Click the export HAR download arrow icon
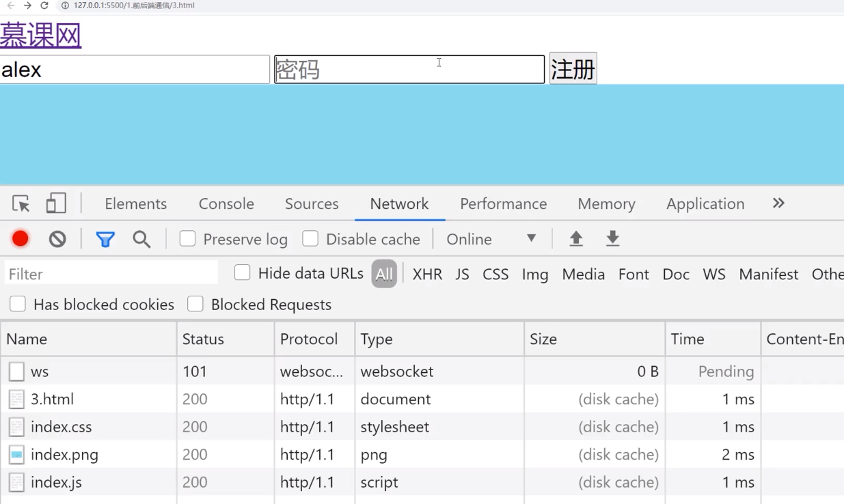The image size is (844, 504). [612, 238]
